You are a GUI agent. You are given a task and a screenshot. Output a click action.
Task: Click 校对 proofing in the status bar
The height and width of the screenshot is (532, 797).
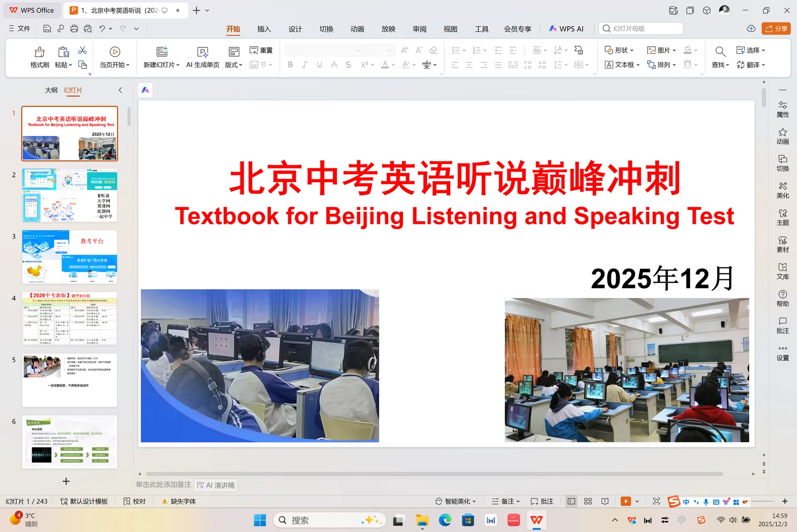[134, 501]
